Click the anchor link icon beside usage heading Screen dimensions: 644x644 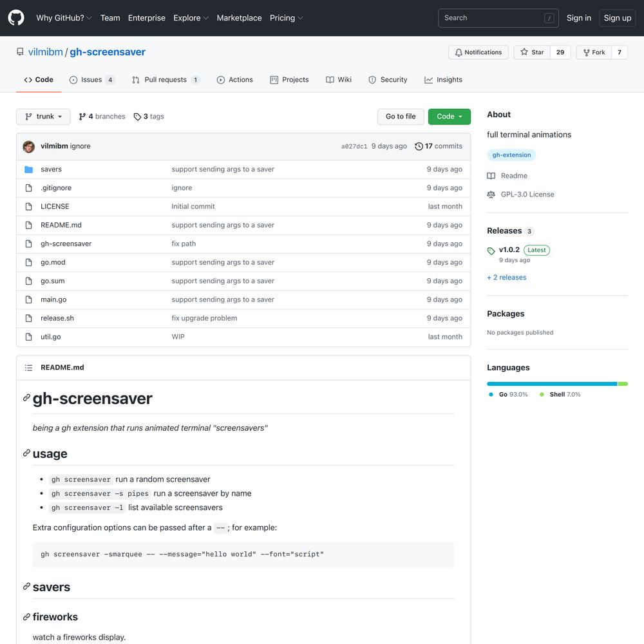pos(26,453)
